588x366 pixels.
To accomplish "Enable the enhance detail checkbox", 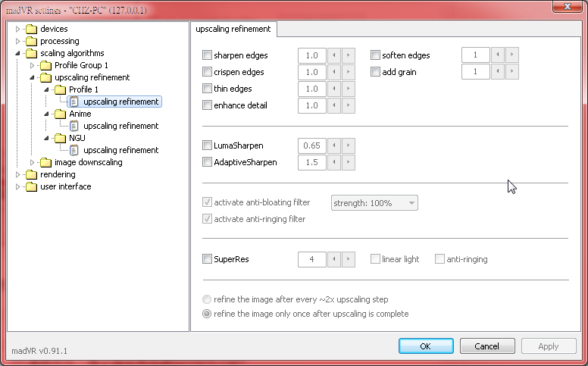I will [207, 105].
